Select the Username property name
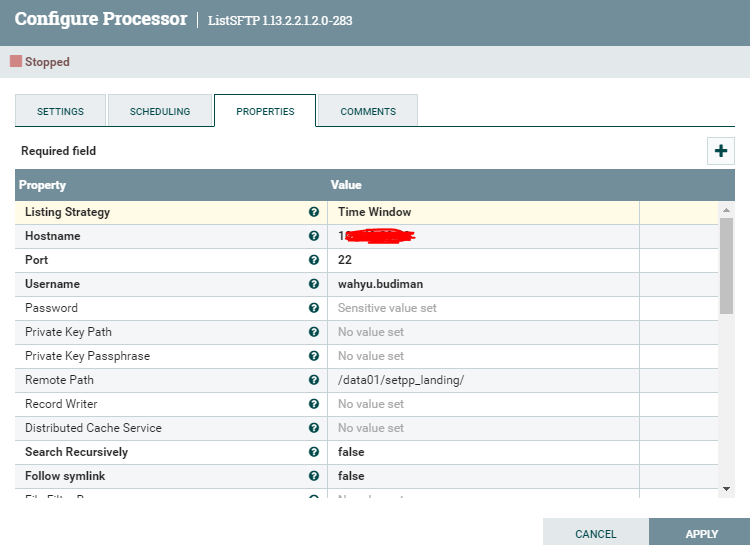The image size is (750, 545). point(52,284)
